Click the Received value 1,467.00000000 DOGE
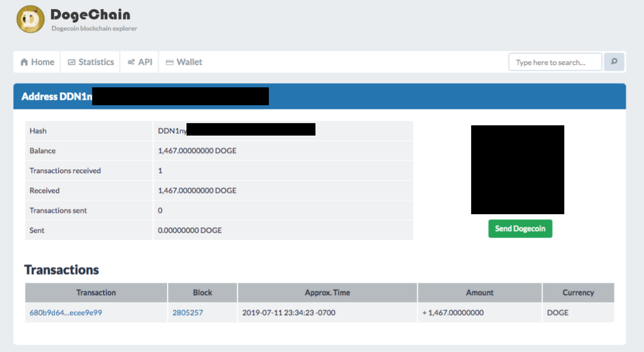This screenshot has height=352, width=644. click(x=197, y=190)
